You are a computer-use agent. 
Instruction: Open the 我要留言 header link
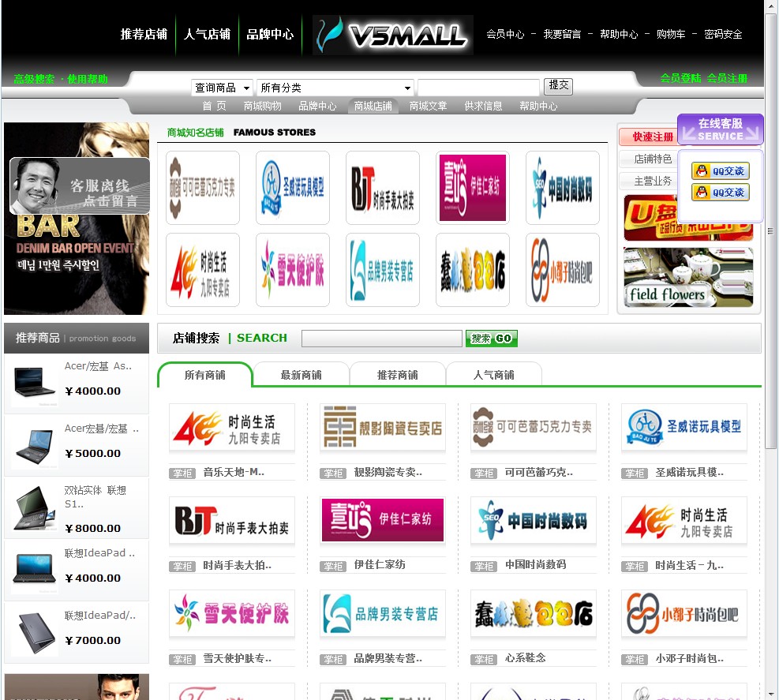coord(562,34)
